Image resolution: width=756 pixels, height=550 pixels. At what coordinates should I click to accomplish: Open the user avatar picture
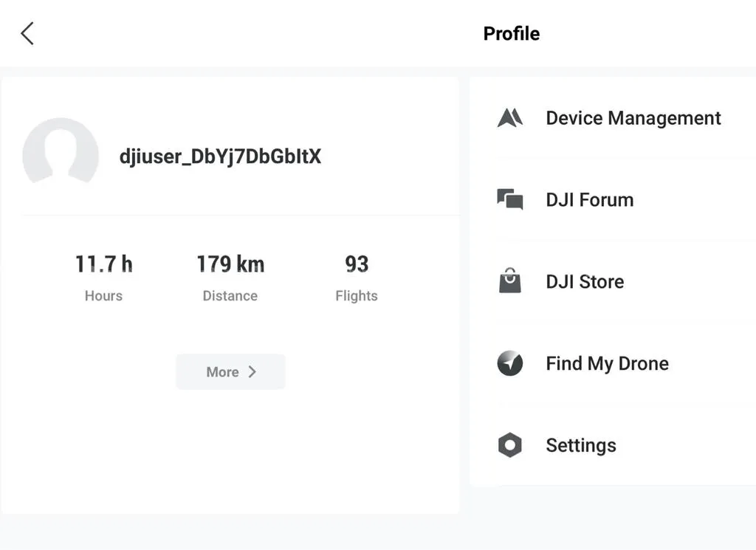point(61,152)
